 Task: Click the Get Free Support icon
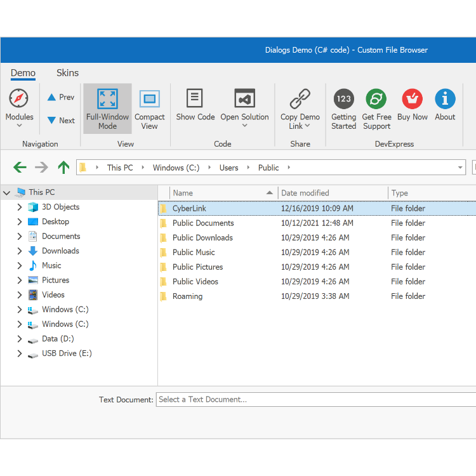coord(376,99)
